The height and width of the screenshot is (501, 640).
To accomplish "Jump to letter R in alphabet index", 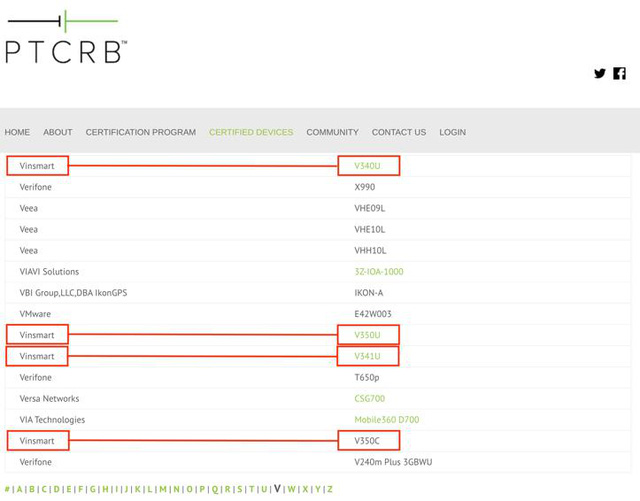I will [x=227, y=489].
